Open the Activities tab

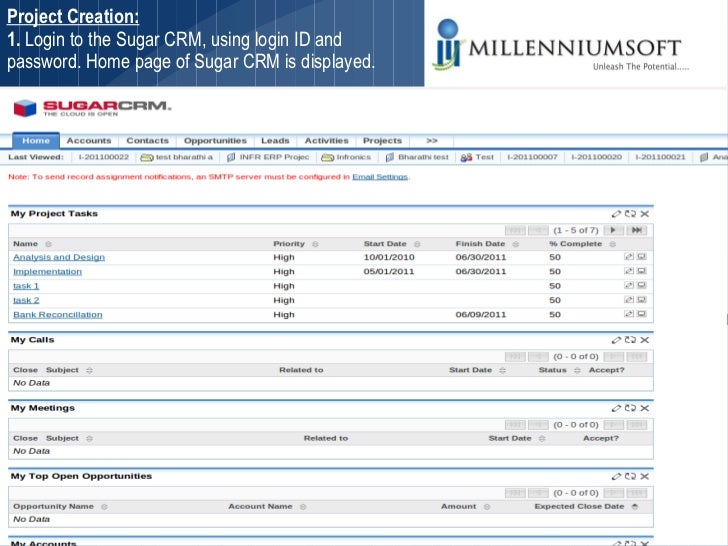click(x=326, y=141)
